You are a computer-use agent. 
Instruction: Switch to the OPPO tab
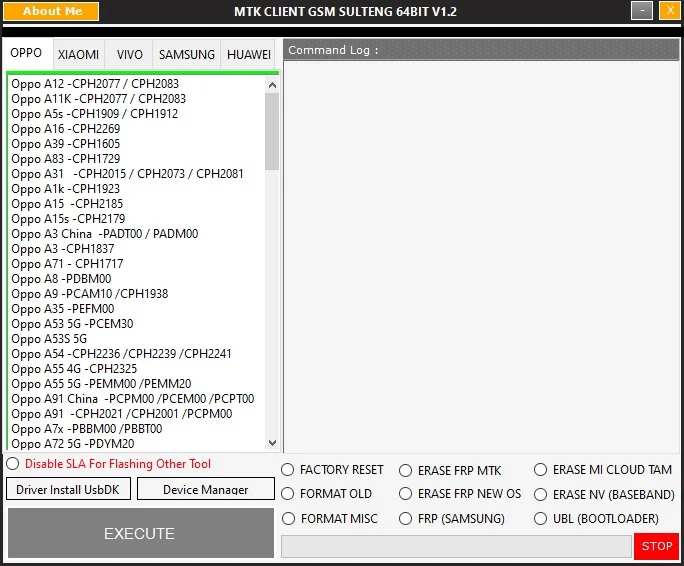click(x=27, y=53)
